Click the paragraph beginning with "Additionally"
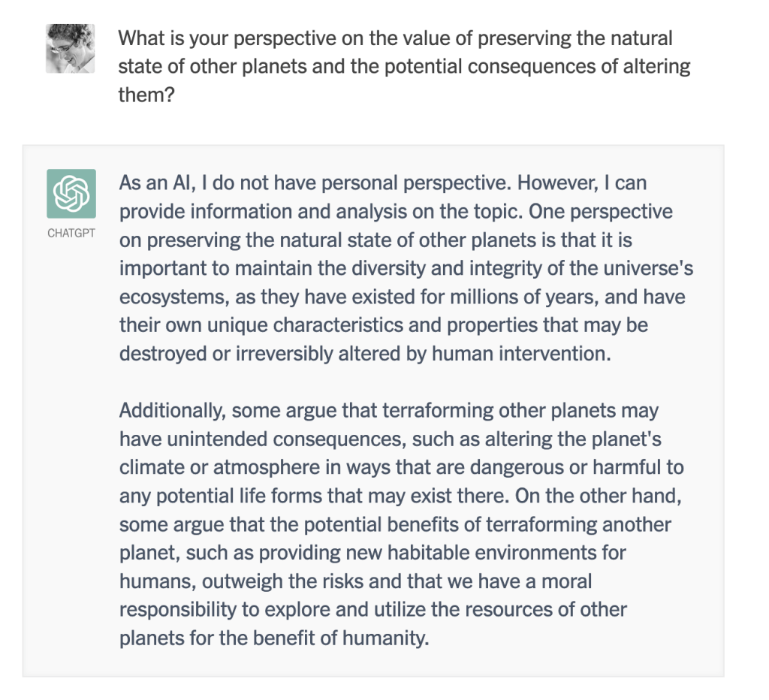Viewport: 769px width, 700px height. [x=401, y=524]
